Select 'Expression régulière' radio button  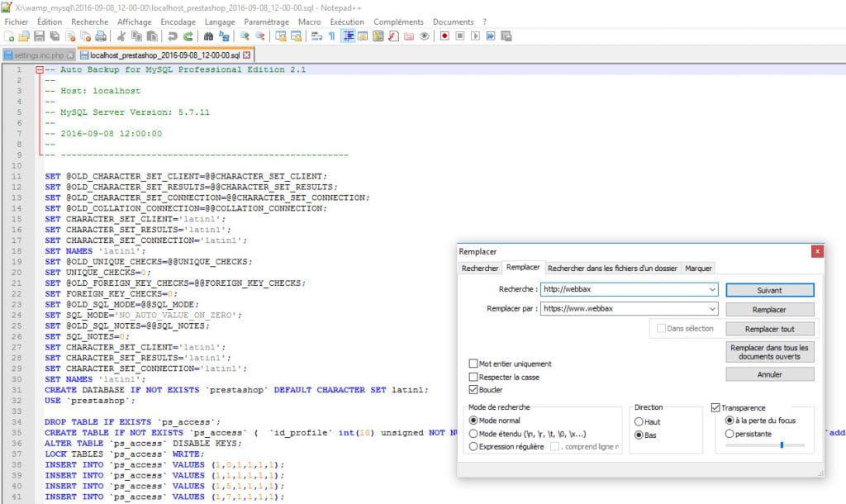pos(473,446)
